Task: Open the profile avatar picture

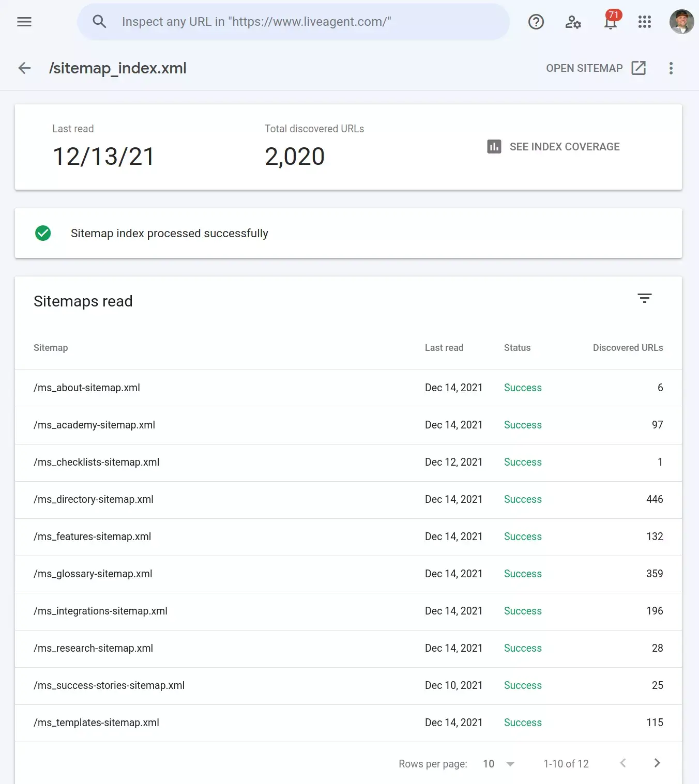Action: tap(681, 22)
